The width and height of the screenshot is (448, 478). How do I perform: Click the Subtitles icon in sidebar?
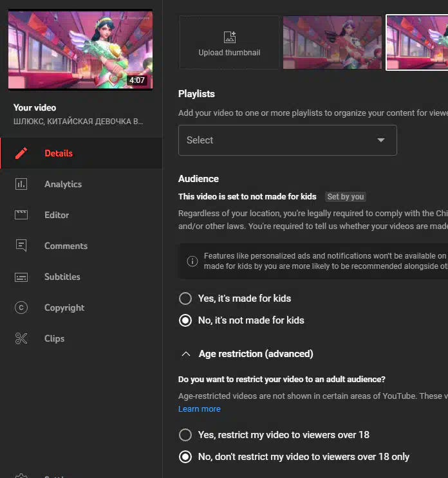tap(21, 277)
